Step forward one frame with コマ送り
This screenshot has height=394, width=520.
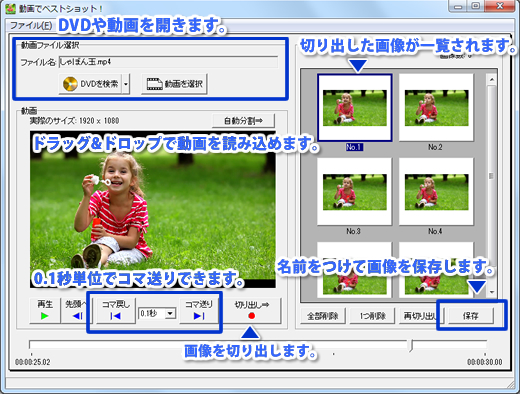199,310
